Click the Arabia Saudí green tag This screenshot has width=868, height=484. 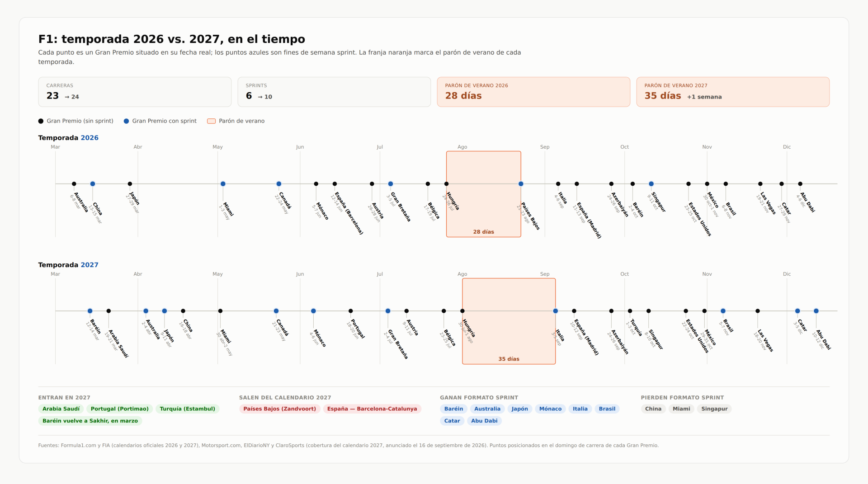(61, 409)
